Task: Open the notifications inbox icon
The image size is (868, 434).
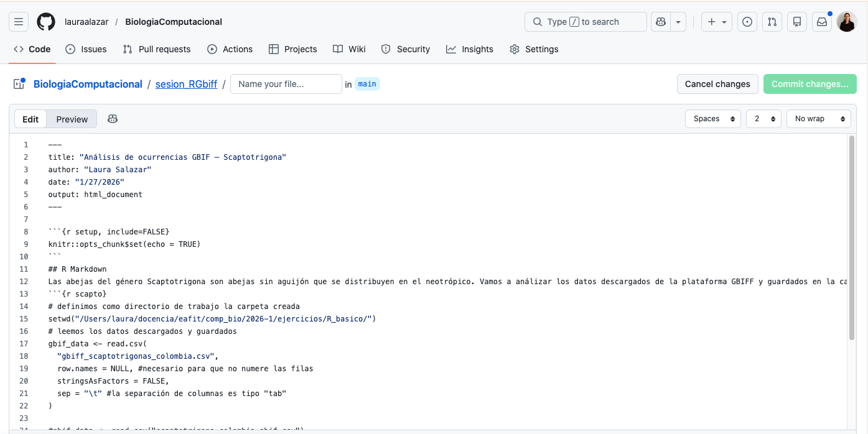Action: tap(822, 22)
